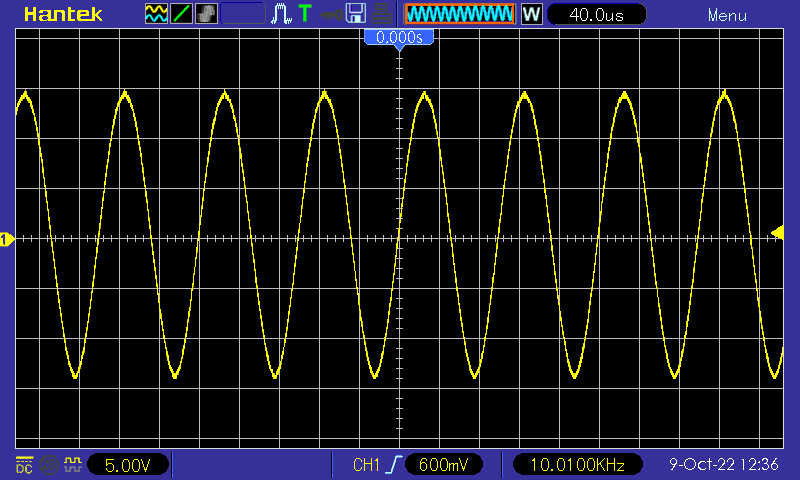
Task: Click the greyed 20 bandwidth limit icon
Action: click(48, 465)
